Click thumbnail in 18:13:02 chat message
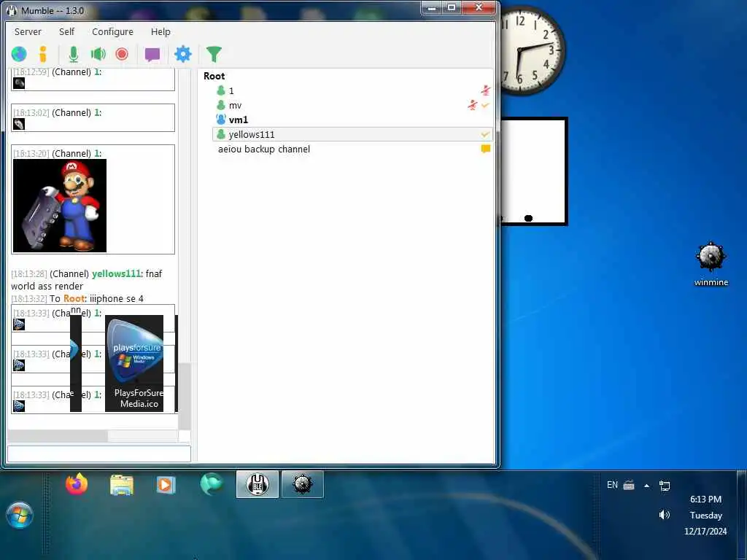The width and height of the screenshot is (747, 560). [x=18, y=124]
